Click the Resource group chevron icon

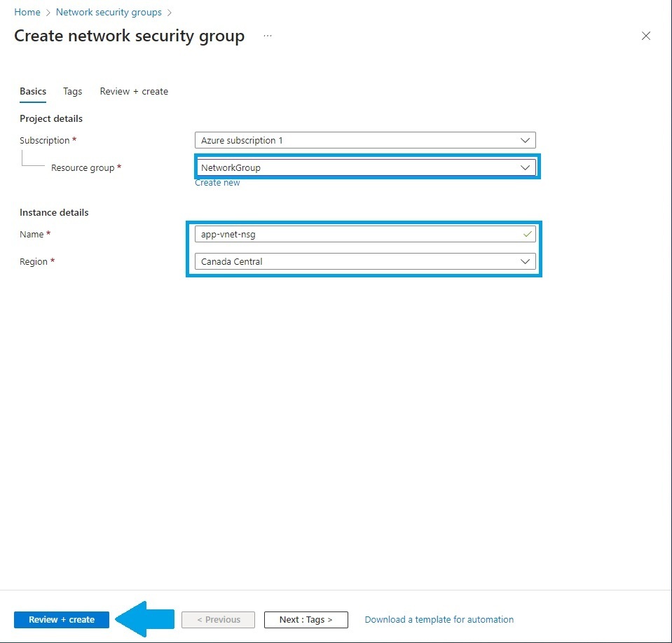click(525, 167)
